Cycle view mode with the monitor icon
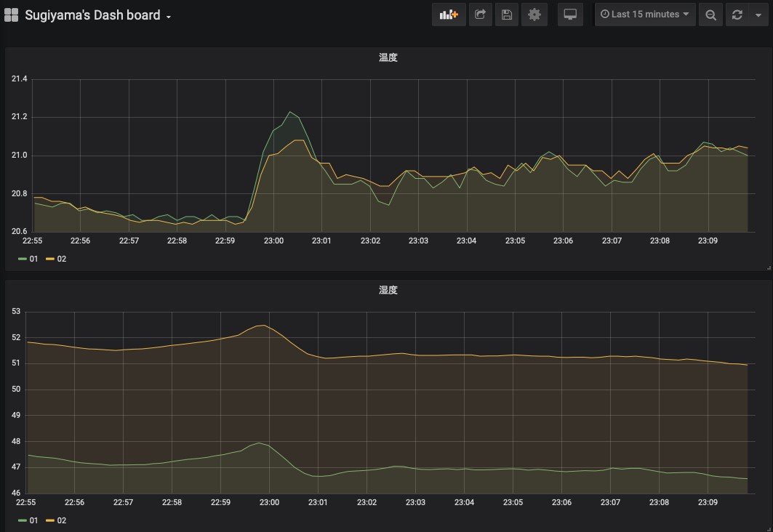Screen dimensions: 773x532 click(570, 15)
